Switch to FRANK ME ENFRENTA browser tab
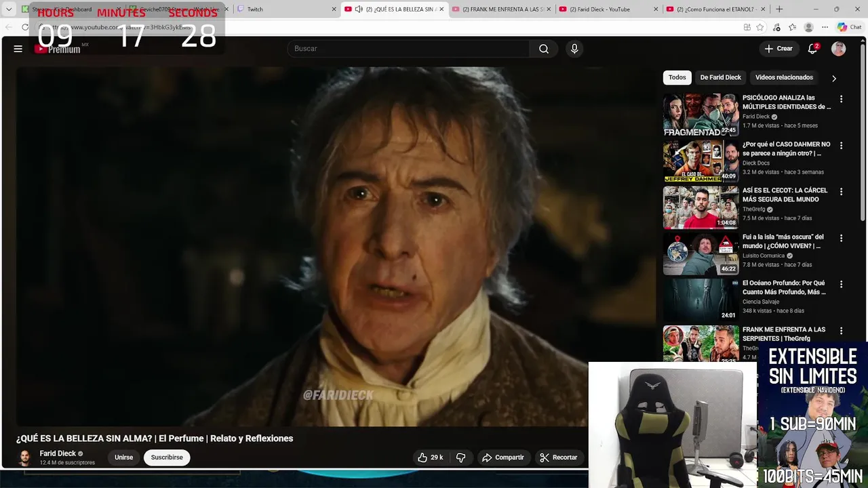 coord(502,9)
